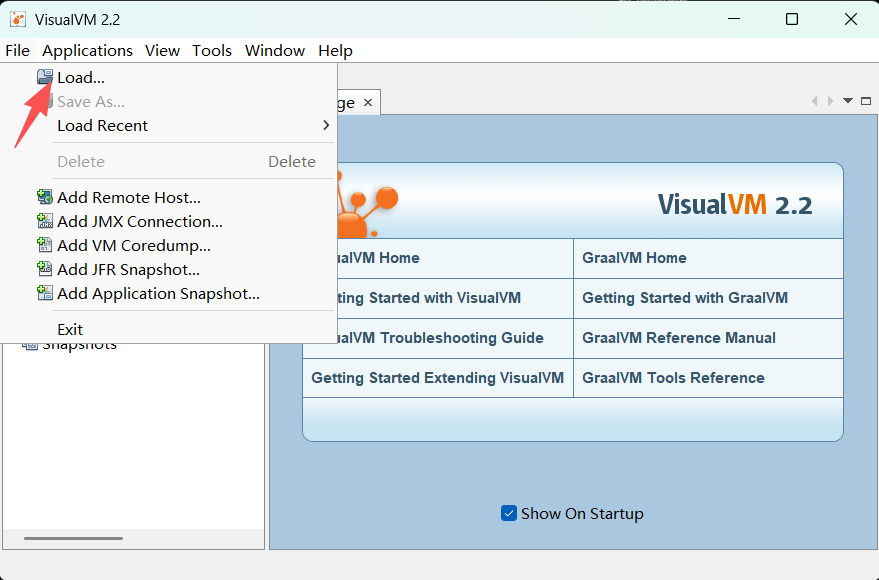Open the opened documents list dropdown
Image resolution: width=879 pixels, height=580 pixels.
point(848,101)
